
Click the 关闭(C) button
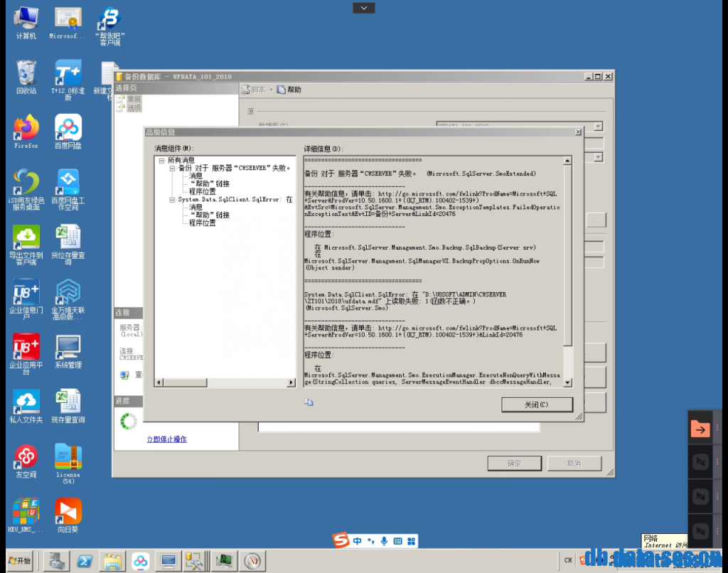click(537, 405)
